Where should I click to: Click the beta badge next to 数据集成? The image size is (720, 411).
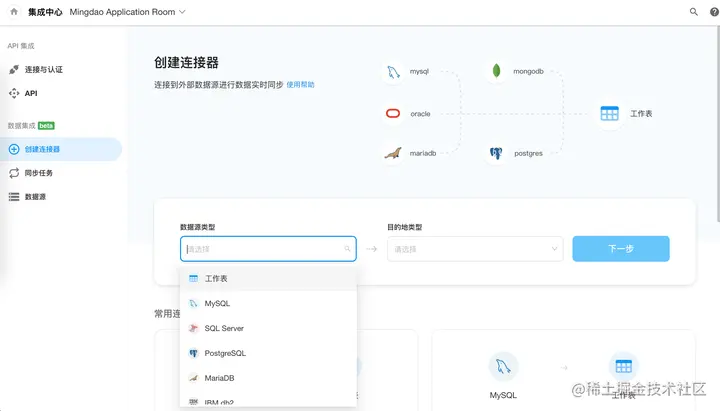pos(46,126)
